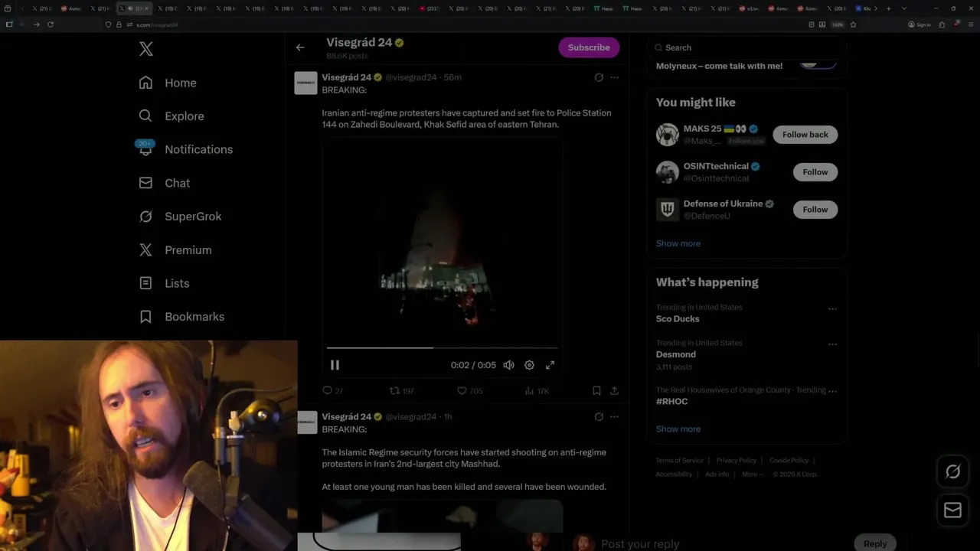Open Terms of Service footer link
980x551 pixels.
(679, 461)
